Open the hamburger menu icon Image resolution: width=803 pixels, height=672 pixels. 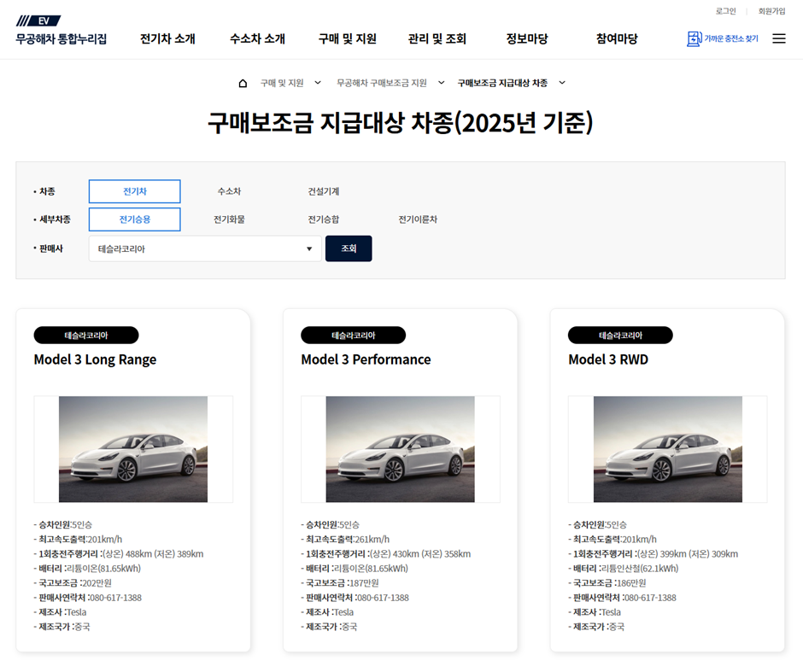[x=778, y=38]
